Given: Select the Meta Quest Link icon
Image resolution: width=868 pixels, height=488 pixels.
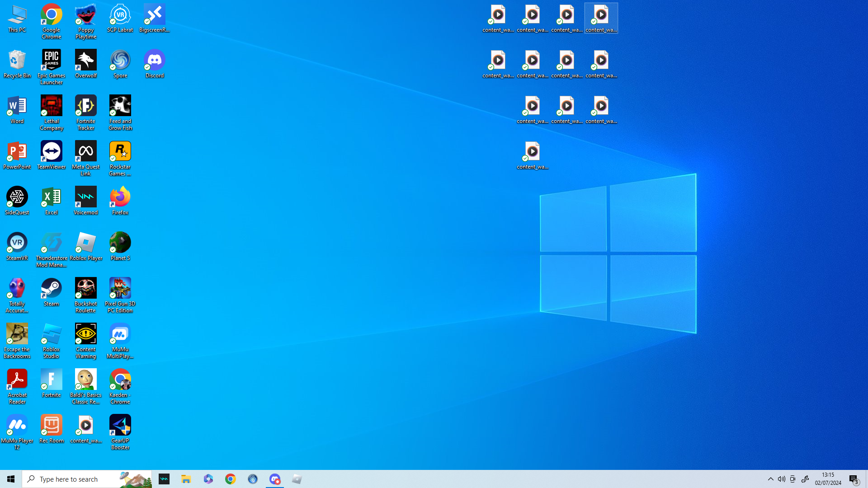Looking at the screenshot, I should (x=86, y=159).
